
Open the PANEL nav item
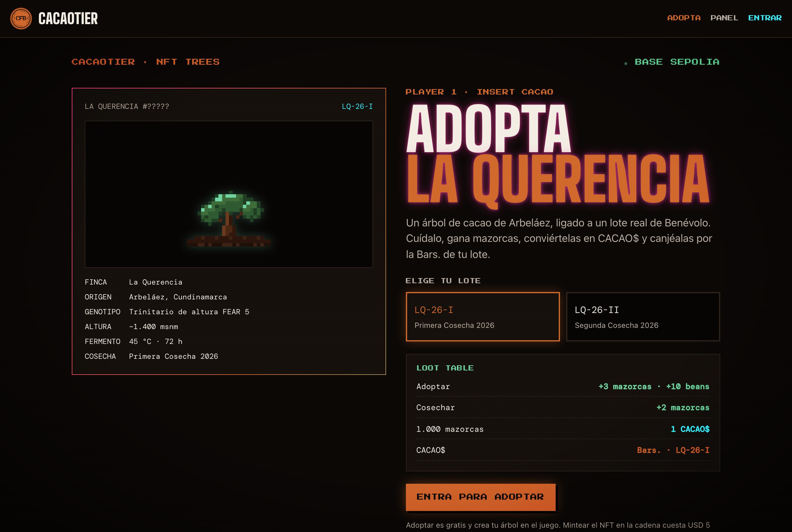pyautogui.click(x=724, y=18)
